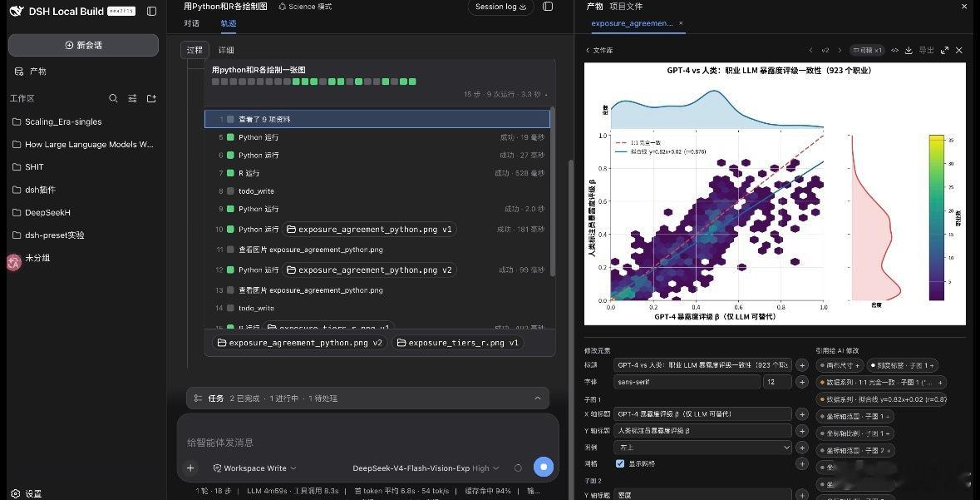
Task: Open exposure_agreement_python.png v2 chip in step 12
Action: coord(369,270)
